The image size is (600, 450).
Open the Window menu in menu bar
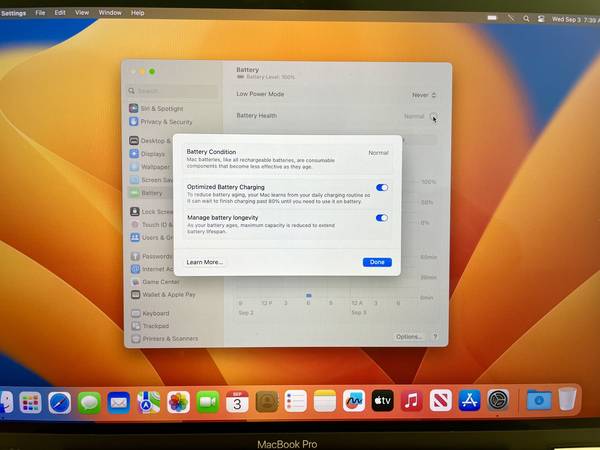click(x=110, y=13)
